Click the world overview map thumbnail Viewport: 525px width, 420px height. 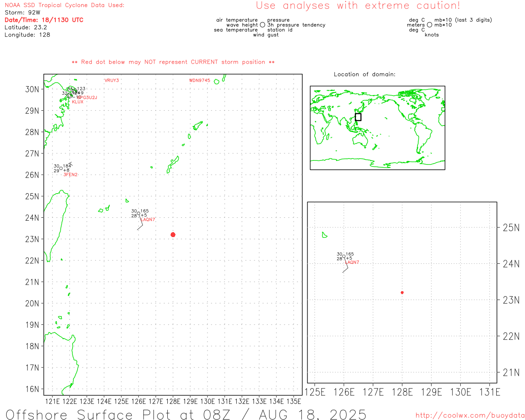click(x=377, y=128)
